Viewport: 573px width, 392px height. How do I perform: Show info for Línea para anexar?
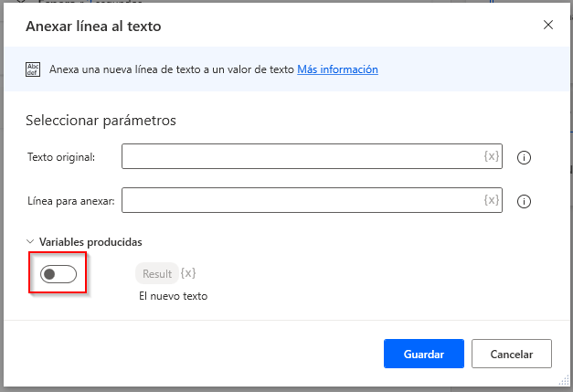tap(524, 201)
